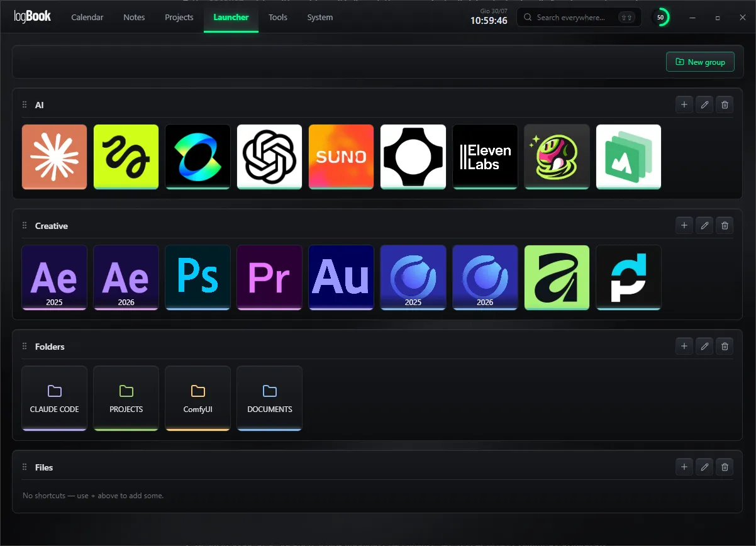This screenshot has width=756, height=546.
Task: Launch Premiere Pro tile
Action: click(270, 277)
